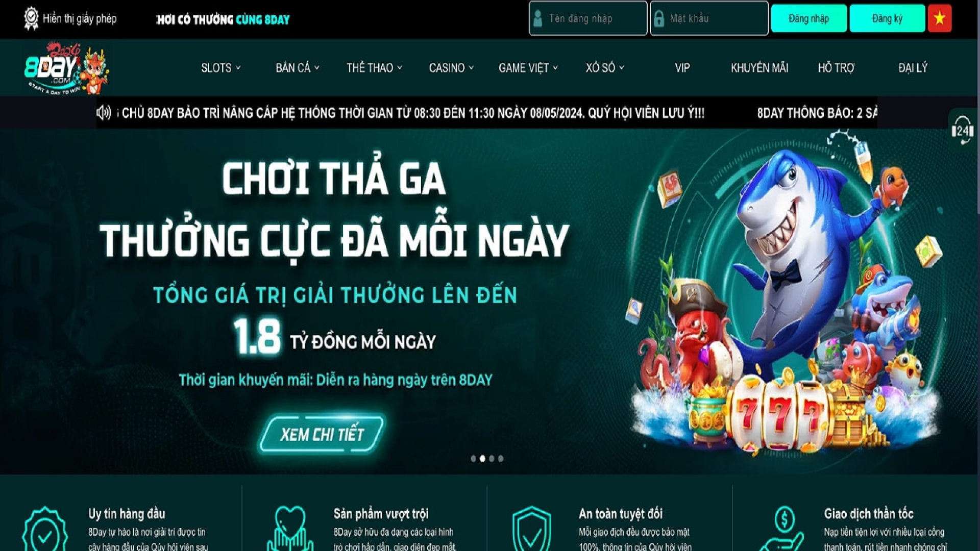The height and width of the screenshot is (551, 980).
Task: Click the Vietnam flag language icon
Action: point(940,18)
